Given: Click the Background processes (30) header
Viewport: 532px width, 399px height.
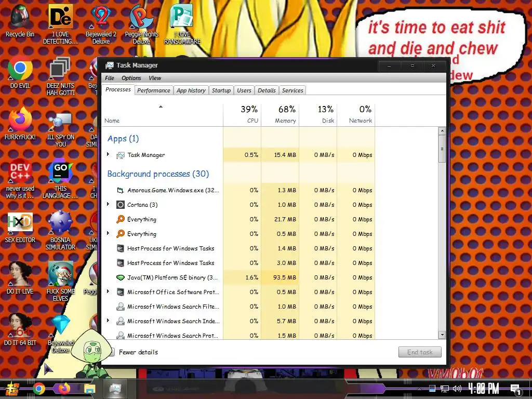Looking at the screenshot, I should tap(158, 174).
